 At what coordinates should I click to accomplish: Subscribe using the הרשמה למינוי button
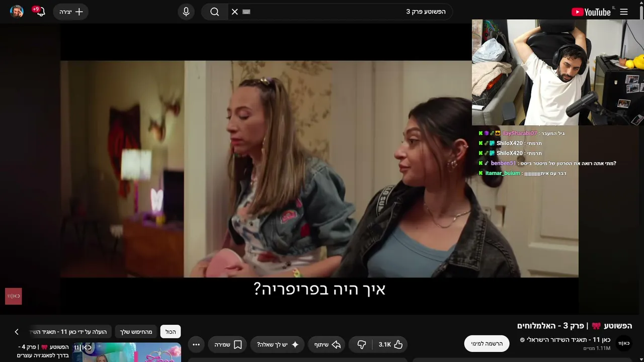[x=487, y=344]
